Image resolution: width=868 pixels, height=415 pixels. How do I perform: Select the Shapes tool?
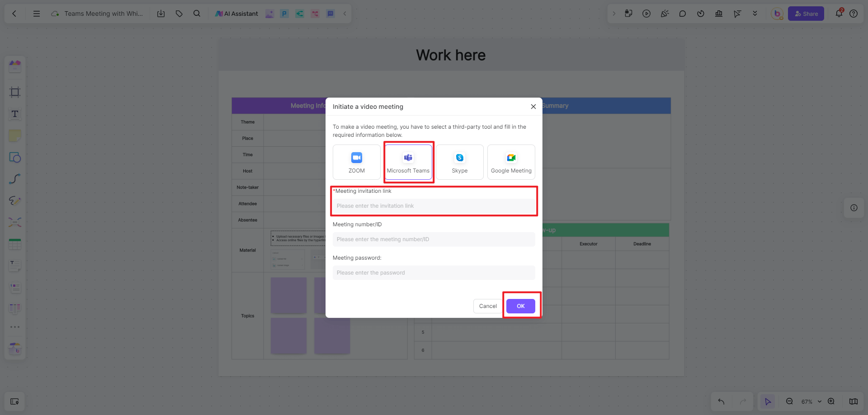click(x=15, y=157)
